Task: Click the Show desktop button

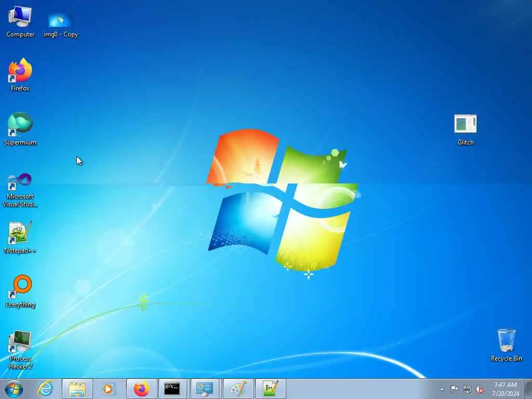Action: tap(528, 389)
